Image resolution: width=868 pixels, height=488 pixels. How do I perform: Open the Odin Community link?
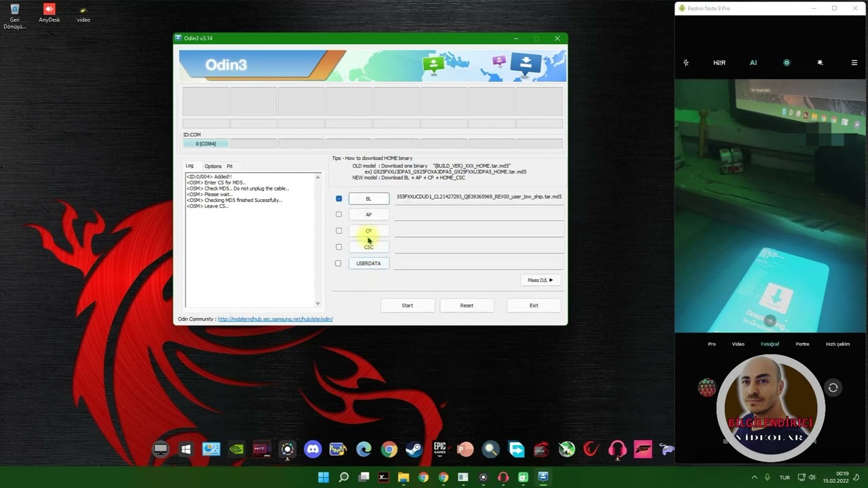275,319
